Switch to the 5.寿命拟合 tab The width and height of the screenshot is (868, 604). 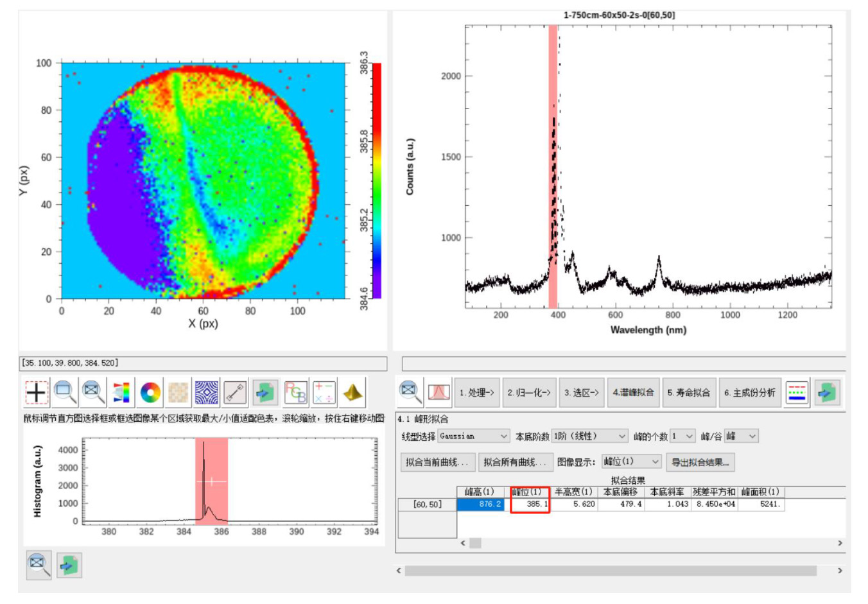coord(688,392)
